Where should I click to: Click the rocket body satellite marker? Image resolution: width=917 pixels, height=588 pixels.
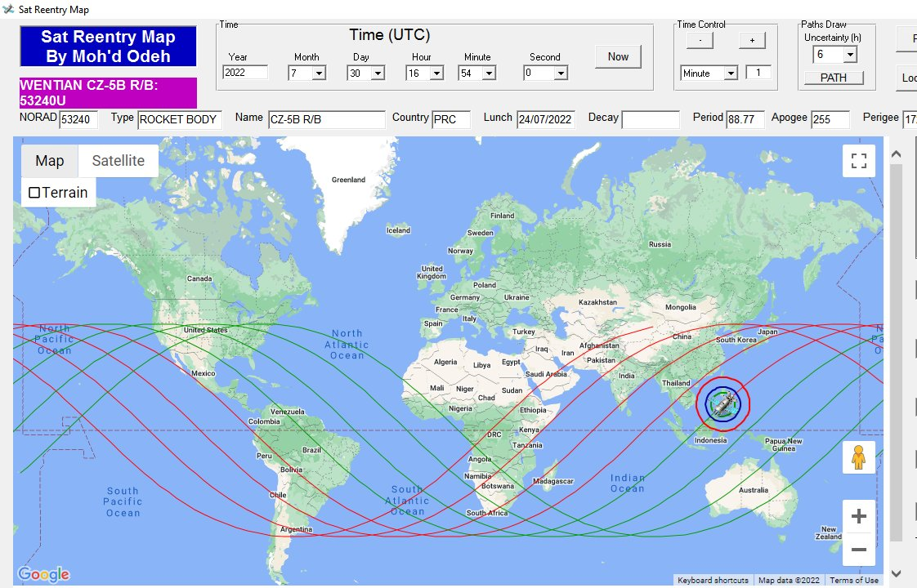tap(722, 403)
